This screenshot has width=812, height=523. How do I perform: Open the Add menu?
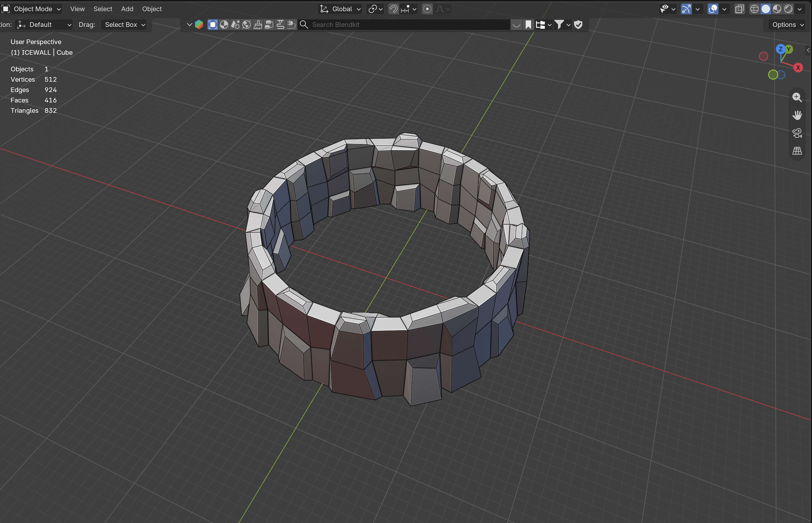coord(127,9)
